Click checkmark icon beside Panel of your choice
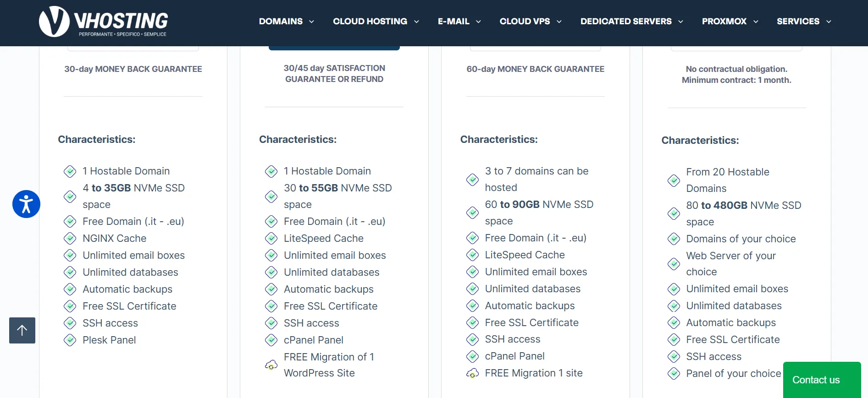868x398 pixels. pyautogui.click(x=674, y=373)
